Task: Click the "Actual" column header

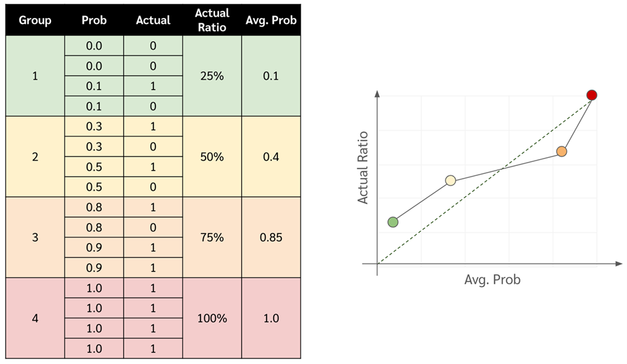Action: [153, 20]
